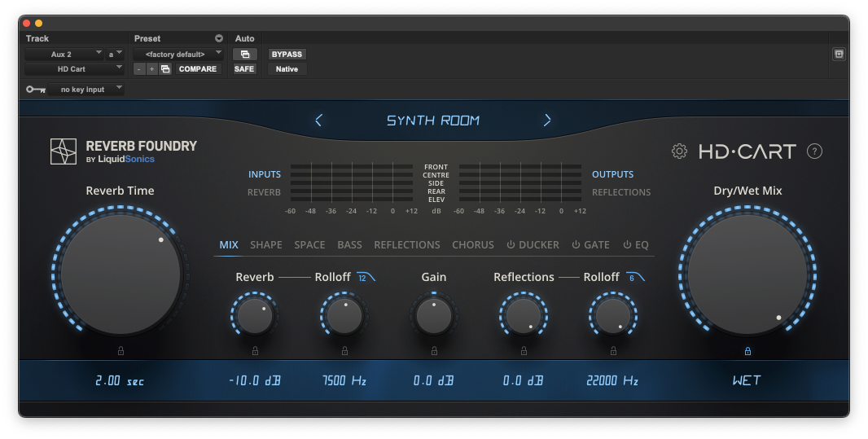Go to next preset with right chevron
This screenshot has width=868, height=439.
click(x=547, y=120)
